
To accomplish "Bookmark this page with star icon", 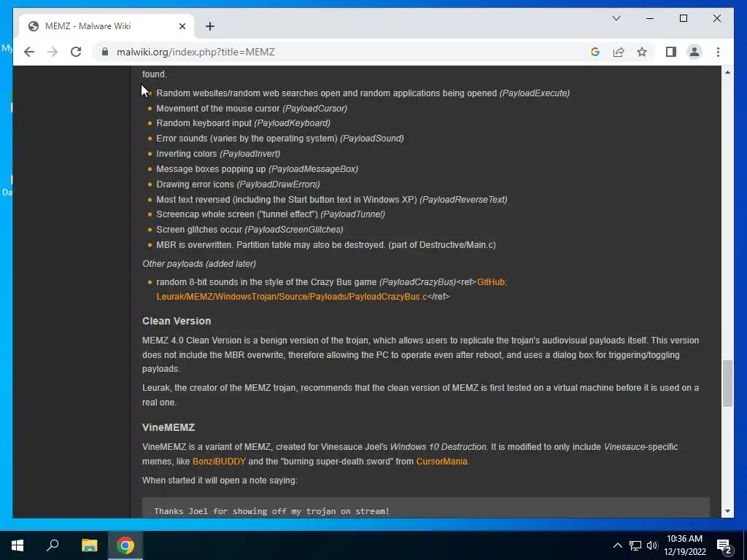I will [x=642, y=52].
